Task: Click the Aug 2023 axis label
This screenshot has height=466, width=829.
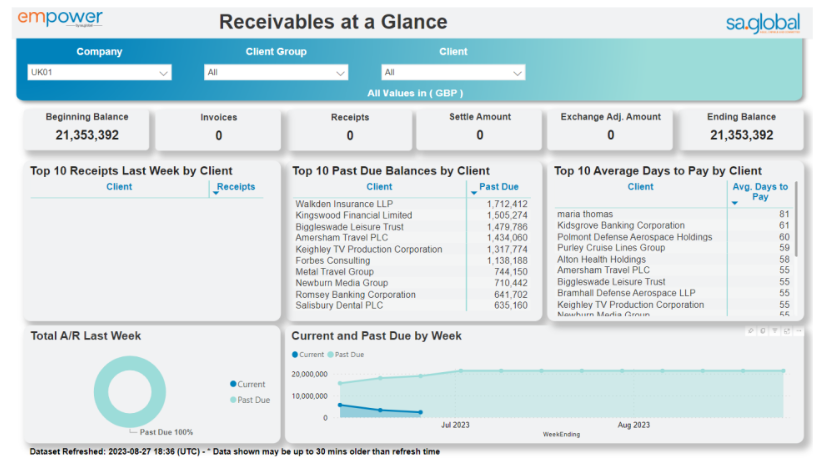Action: (x=633, y=425)
